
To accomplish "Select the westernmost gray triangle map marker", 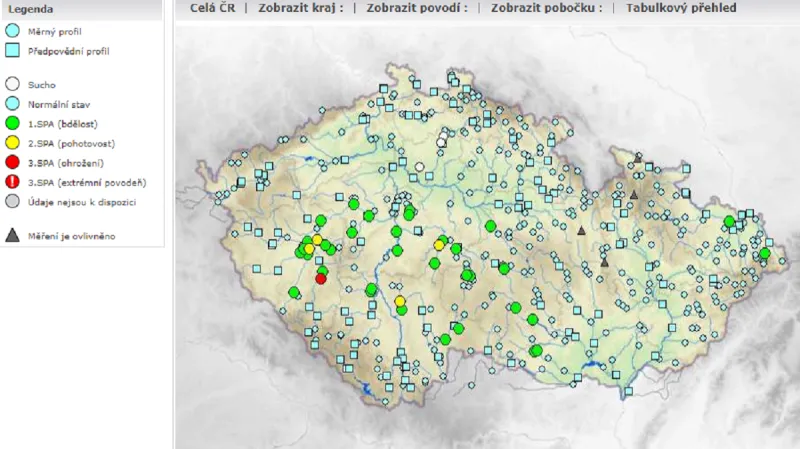I will [581, 231].
